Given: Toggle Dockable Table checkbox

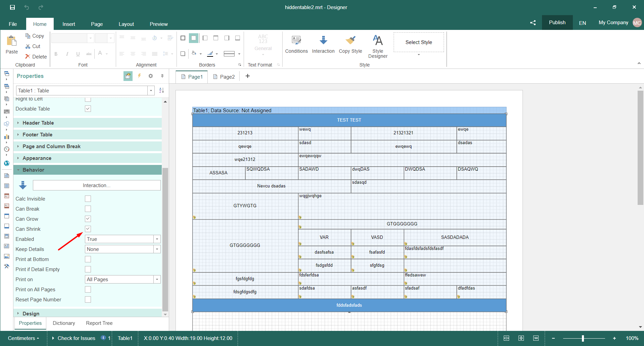Looking at the screenshot, I should click(x=88, y=109).
